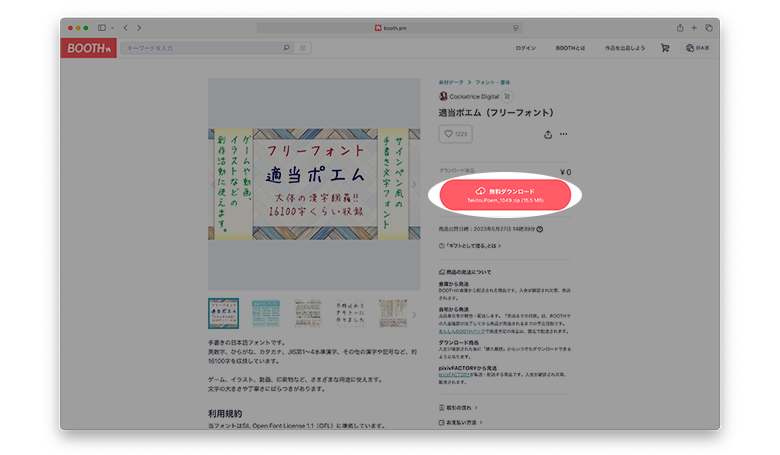Show Safari tab overview icon
The height and width of the screenshot is (455, 780).
click(709, 28)
